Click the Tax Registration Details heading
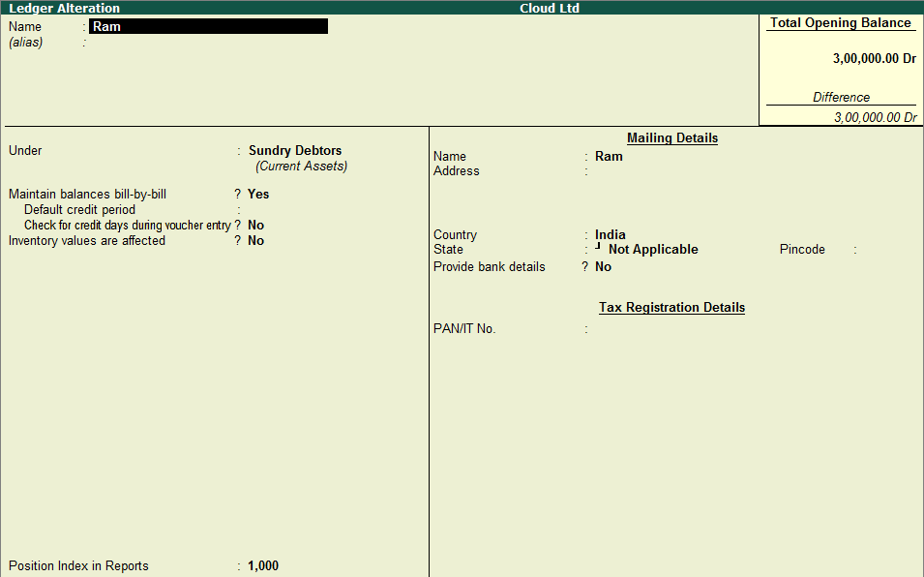Viewport: 924px width, 577px height. tap(671, 308)
